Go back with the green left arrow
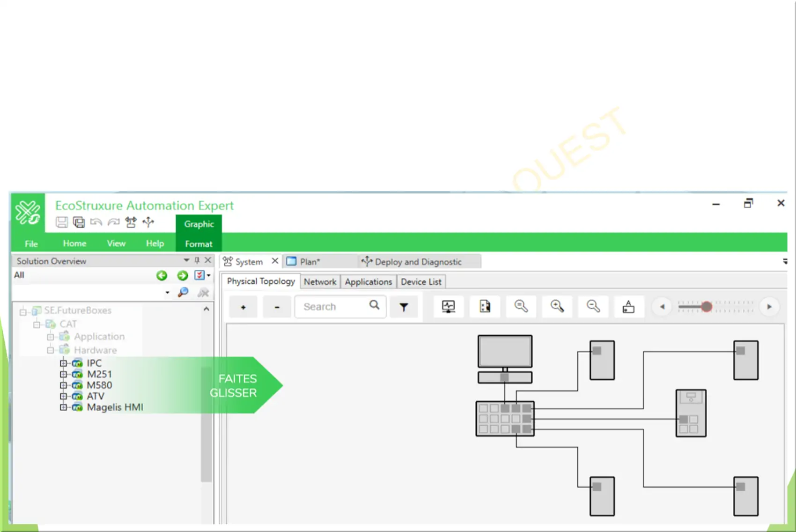This screenshot has width=796, height=532. [162, 275]
